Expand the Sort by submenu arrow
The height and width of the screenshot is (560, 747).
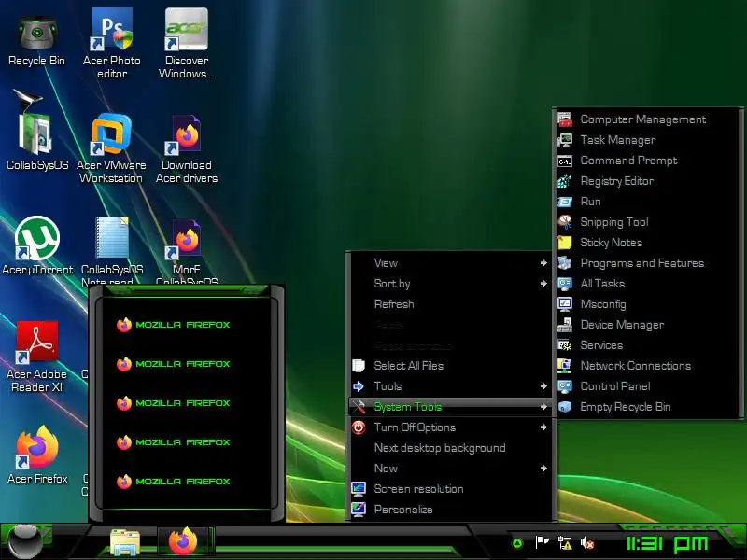[x=543, y=284]
